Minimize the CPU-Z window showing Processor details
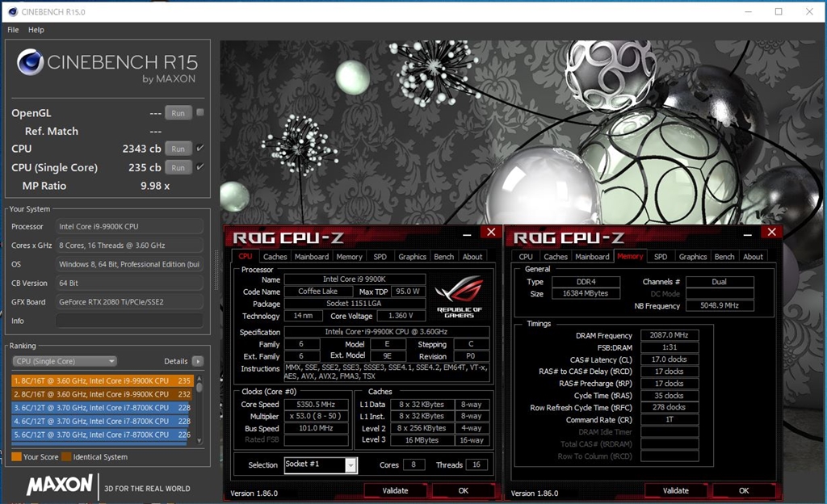Screen dimensions: 827x504 click(467, 233)
